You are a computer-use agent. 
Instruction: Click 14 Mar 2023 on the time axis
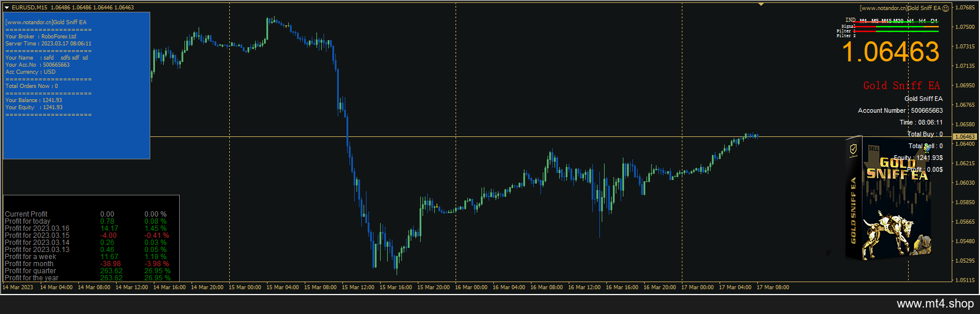pyautogui.click(x=18, y=287)
